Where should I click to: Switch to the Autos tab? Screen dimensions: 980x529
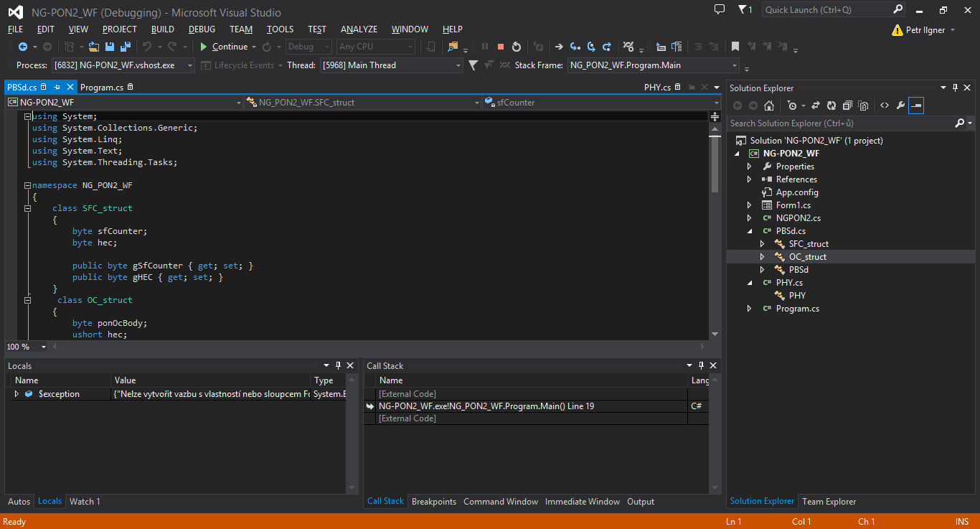(19, 502)
